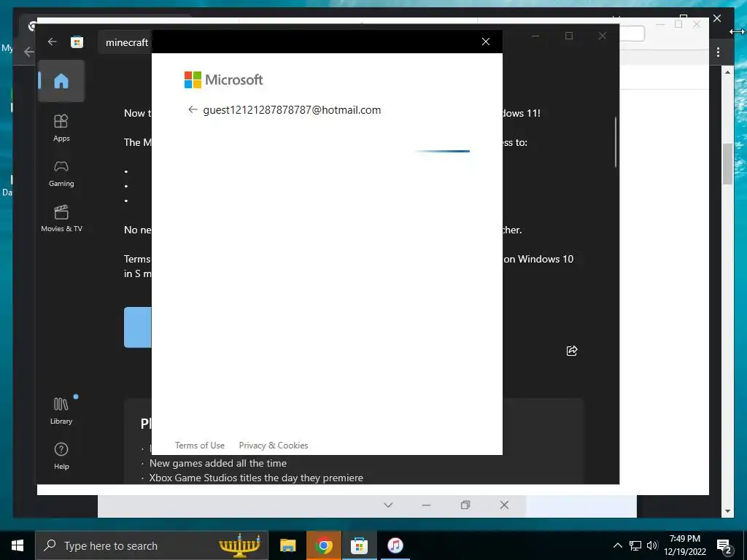Open network status in system tray
The image size is (747, 560).
point(635,545)
